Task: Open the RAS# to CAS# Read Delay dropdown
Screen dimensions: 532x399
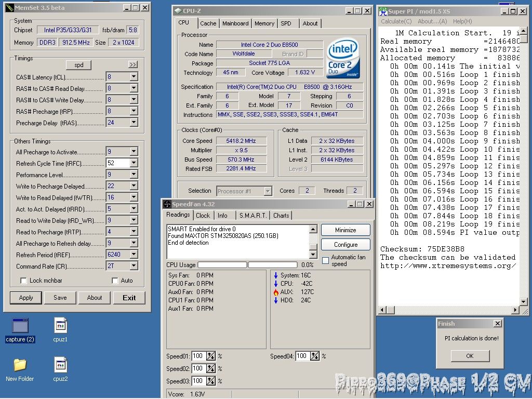Action: [134, 88]
